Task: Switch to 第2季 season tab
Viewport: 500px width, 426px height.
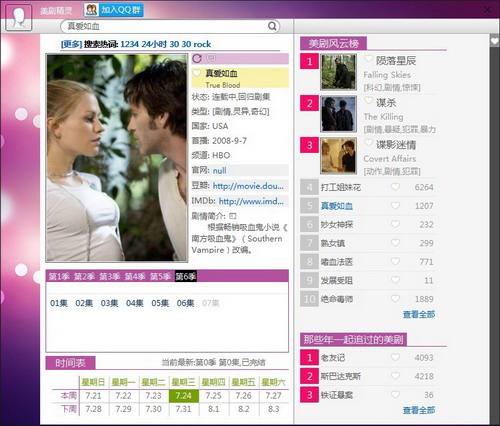Action: click(x=84, y=276)
